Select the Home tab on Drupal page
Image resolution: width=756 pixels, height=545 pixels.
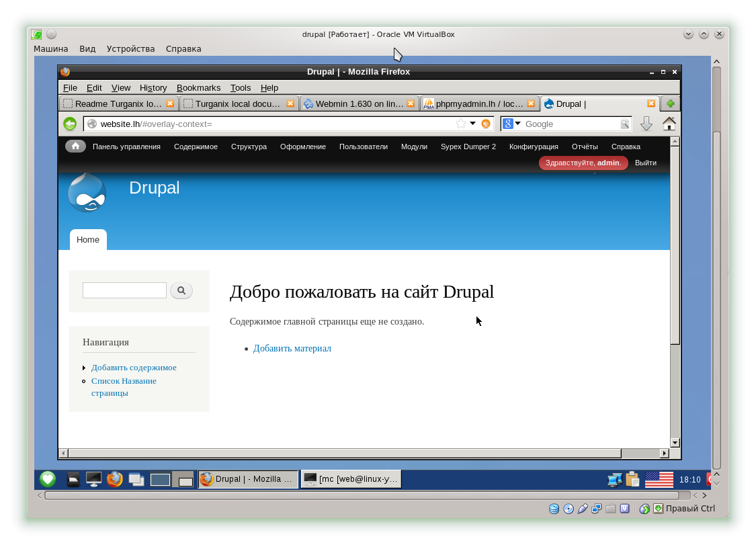click(88, 240)
